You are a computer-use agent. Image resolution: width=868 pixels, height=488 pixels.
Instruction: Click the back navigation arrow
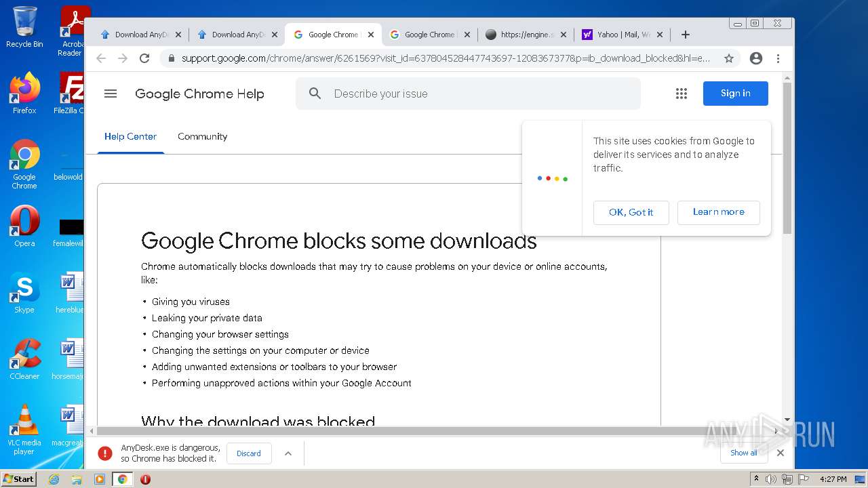tap(101, 58)
